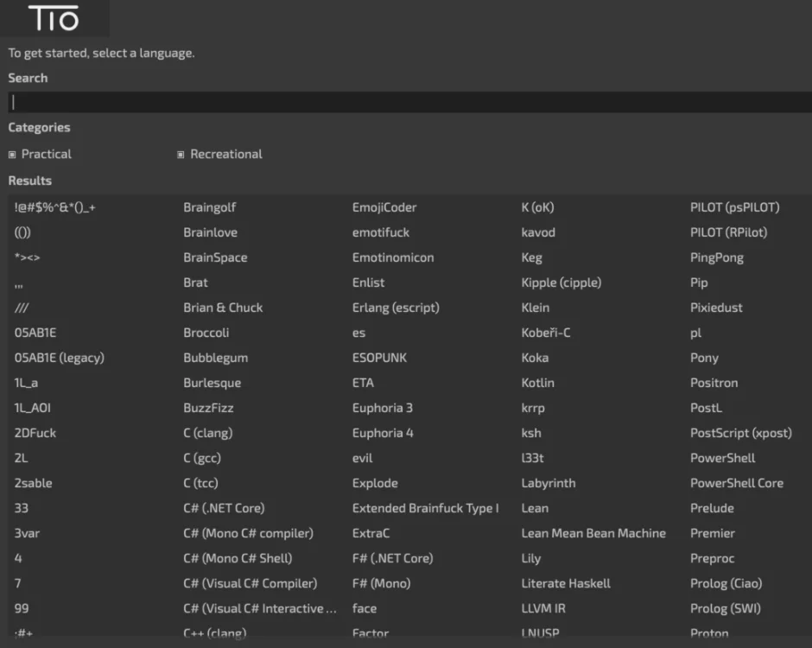
Task: Select the Burlesque language
Action: click(213, 383)
